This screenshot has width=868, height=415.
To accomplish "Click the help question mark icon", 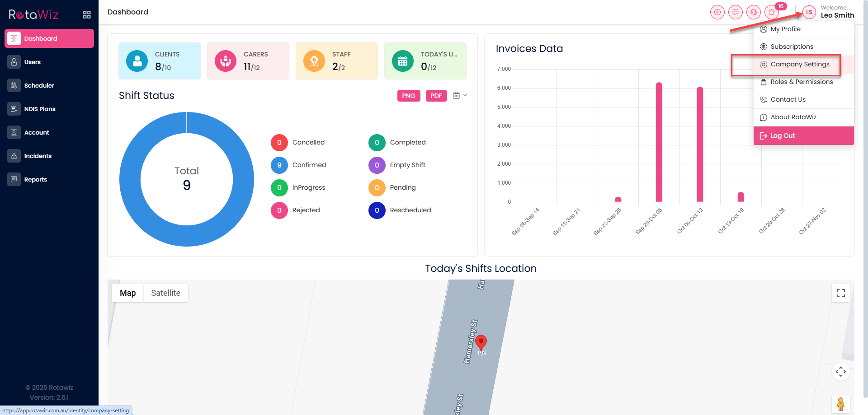I will click(x=717, y=12).
